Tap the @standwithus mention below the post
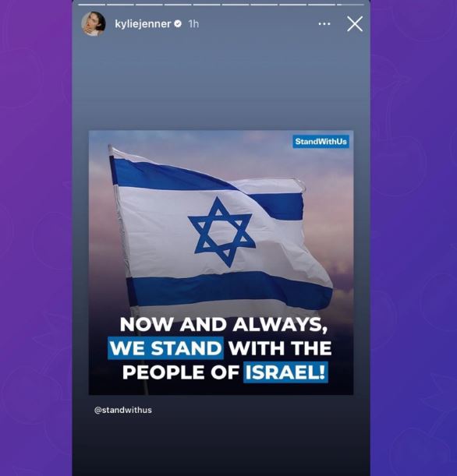The height and width of the screenshot is (476, 457). pyautogui.click(x=123, y=410)
